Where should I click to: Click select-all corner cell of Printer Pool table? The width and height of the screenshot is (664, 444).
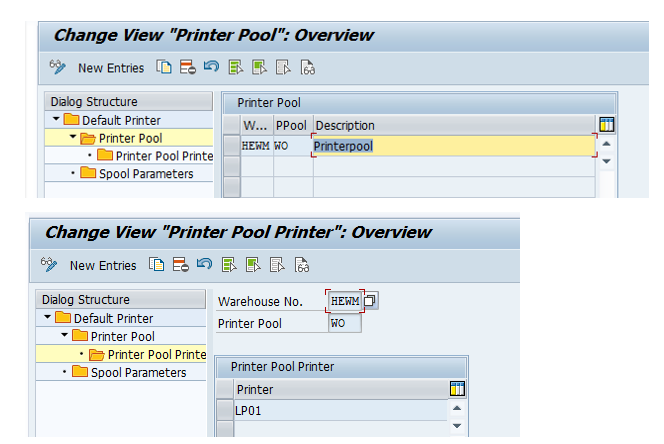point(232,125)
